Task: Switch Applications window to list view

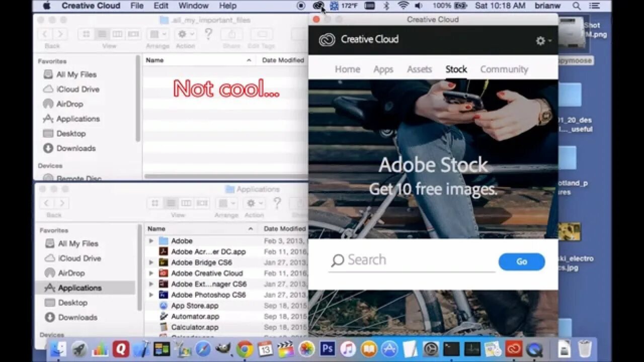Action: coord(171,203)
